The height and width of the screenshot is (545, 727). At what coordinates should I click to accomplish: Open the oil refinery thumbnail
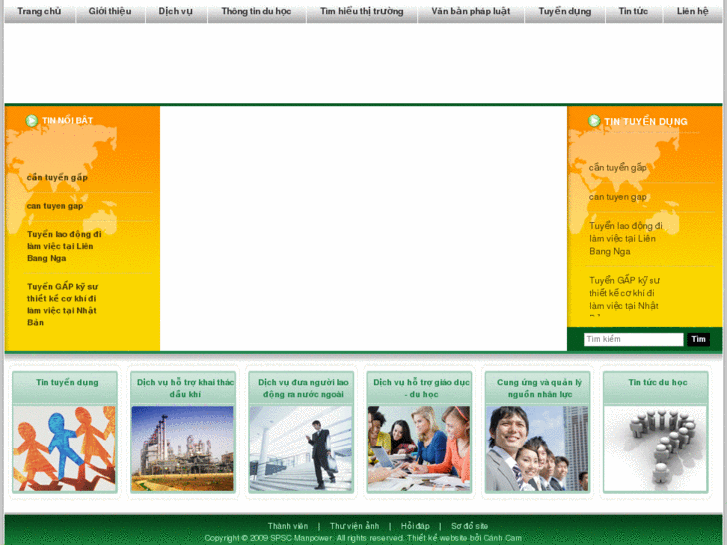[183, 449]
